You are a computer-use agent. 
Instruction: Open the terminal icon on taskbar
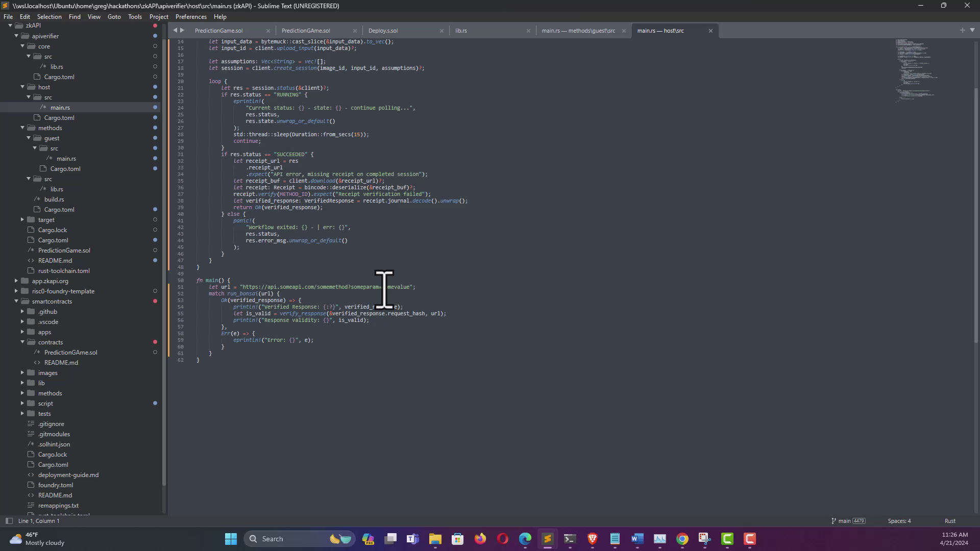(x=570, y=539)
